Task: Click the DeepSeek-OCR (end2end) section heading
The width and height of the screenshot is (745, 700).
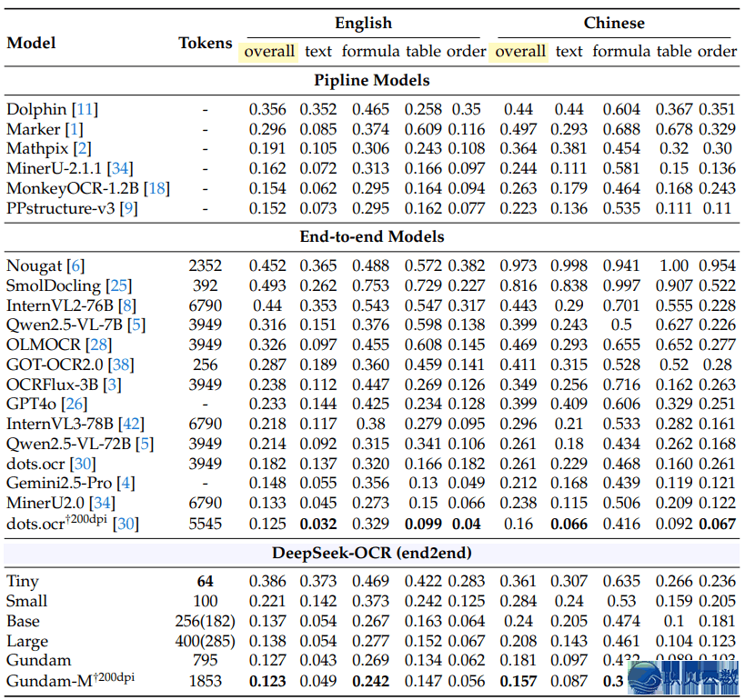Action: click(x=372, y=552)
